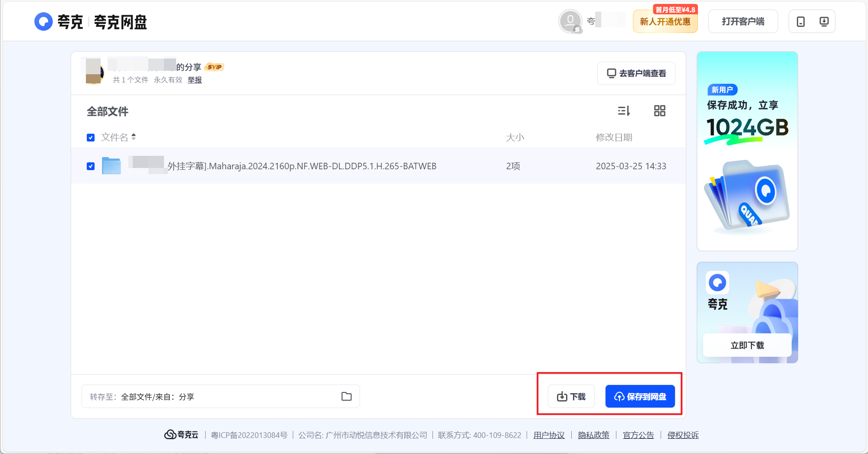This screenshot has width=868, height=454.
Task: Click the 保存到网盘 button
Action: (x=640, y=396)
